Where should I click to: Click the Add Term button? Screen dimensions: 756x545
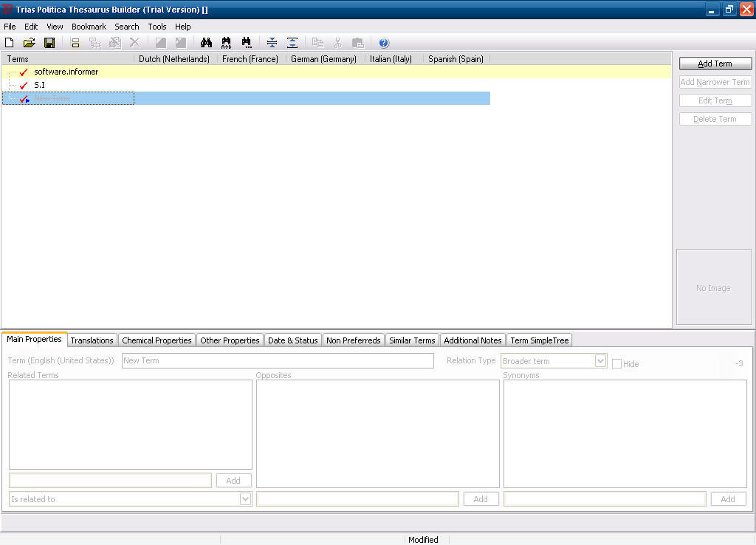pos(715,64)
